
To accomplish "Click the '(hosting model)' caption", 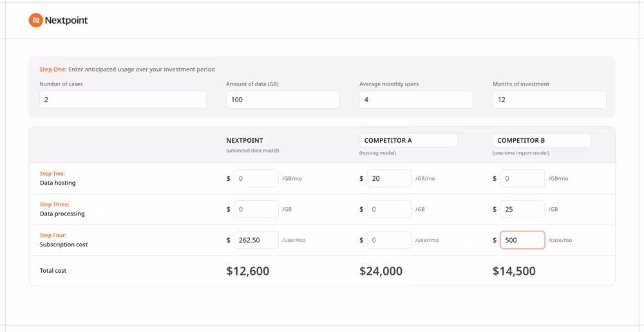I will [377, 153].
